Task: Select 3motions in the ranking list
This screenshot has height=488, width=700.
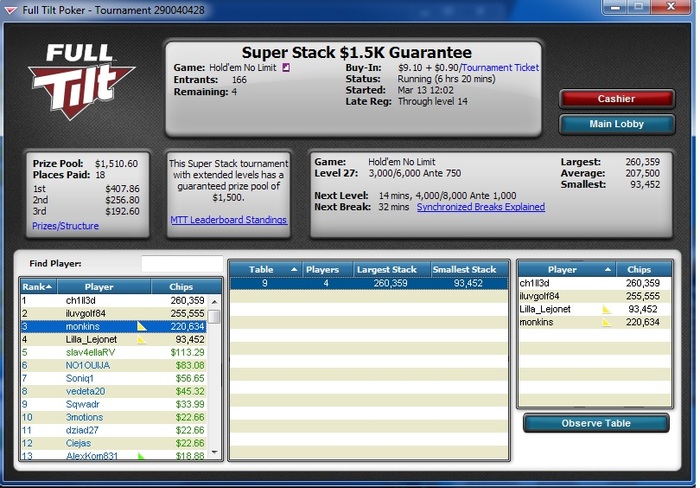Action: (x=114, y=417)
